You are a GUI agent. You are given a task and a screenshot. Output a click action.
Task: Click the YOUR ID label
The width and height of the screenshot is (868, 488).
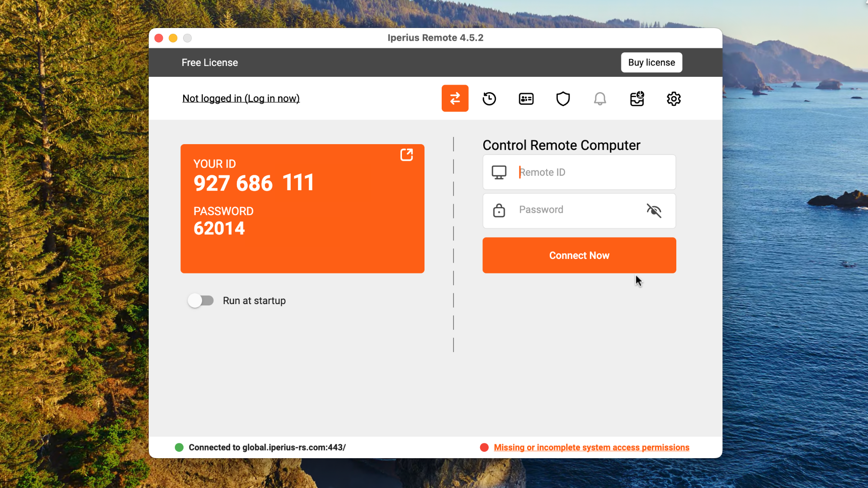pyautogui.click(x=215, y=164)
